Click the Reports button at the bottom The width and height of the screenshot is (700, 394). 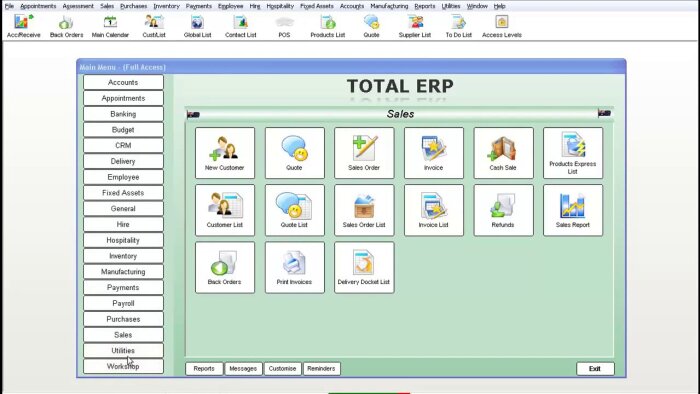(204, 369)
